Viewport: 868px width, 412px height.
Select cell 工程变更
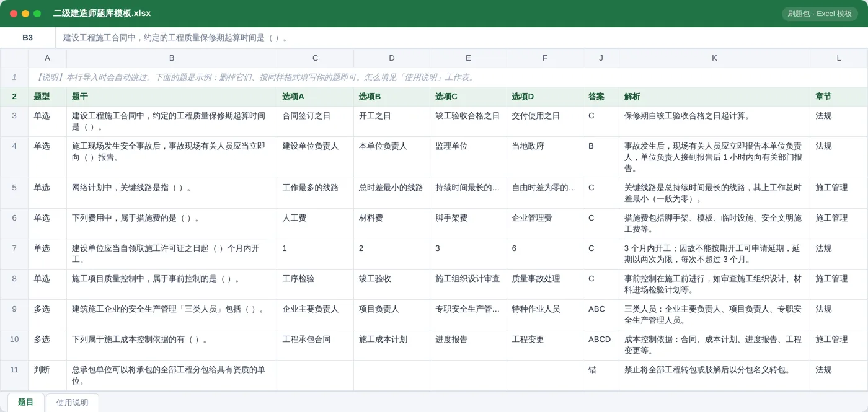coord(545,345)
